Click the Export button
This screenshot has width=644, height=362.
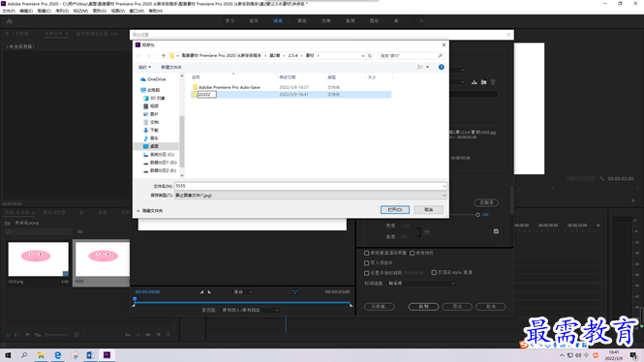457,307
